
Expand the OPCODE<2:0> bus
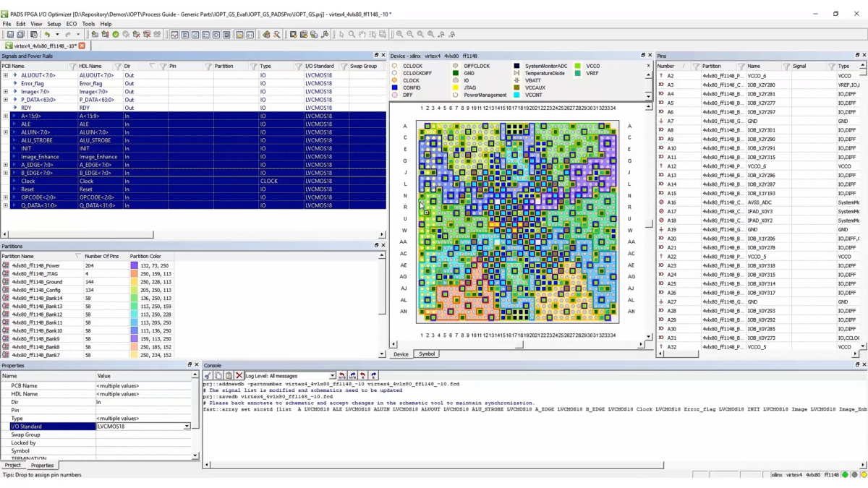click(x=6, y=197)
